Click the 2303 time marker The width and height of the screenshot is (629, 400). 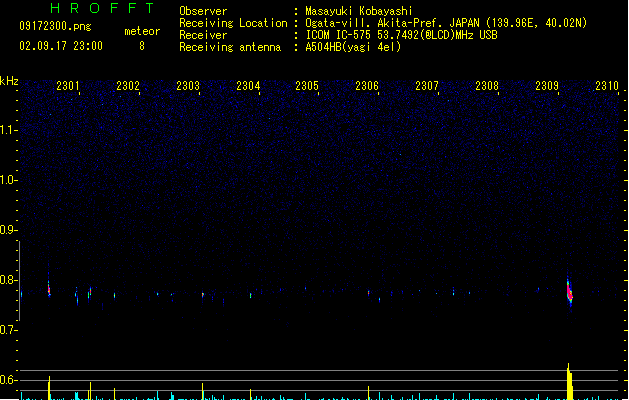(188, 86)
